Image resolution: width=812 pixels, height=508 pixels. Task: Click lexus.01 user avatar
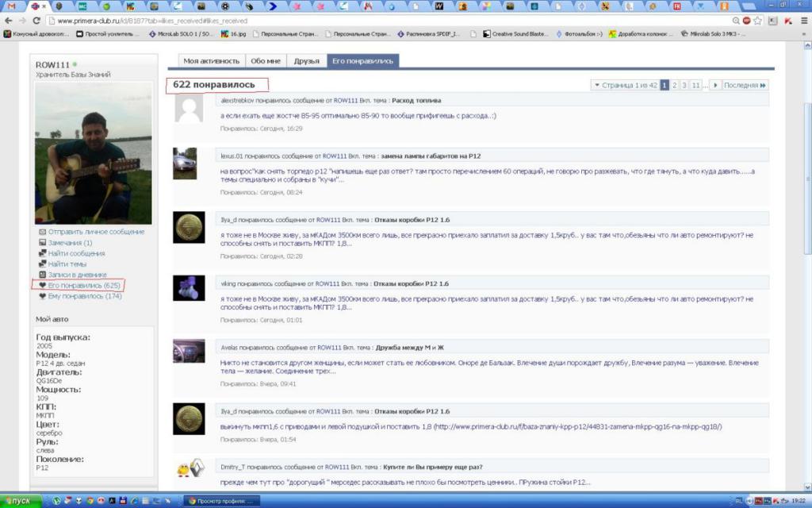[185, 164]
